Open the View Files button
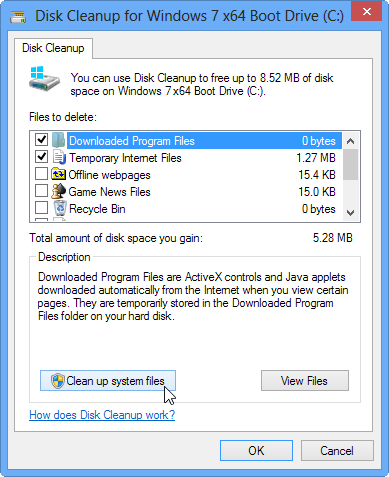The image size is (389, 477). pos(305,381)
